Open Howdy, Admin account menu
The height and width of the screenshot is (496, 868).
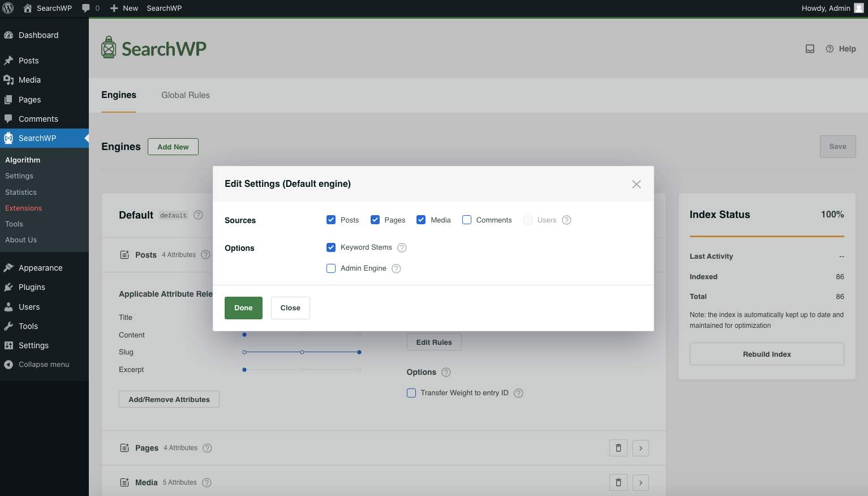click(832, 8)
